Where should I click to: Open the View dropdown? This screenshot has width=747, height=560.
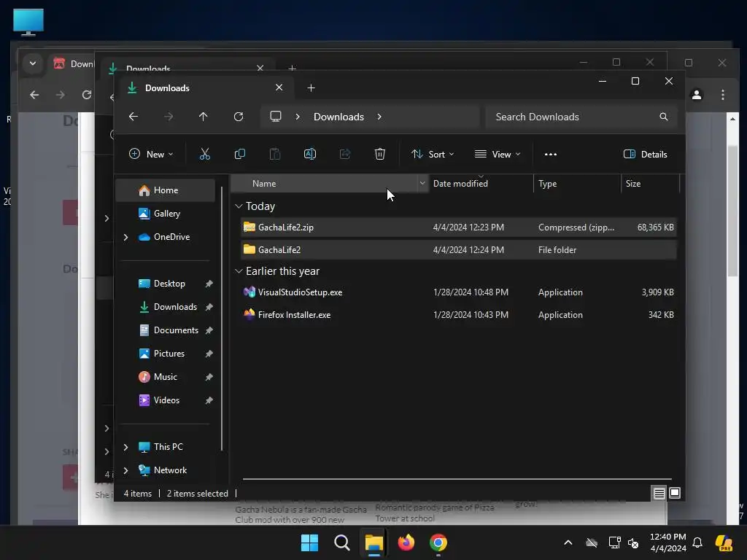(498, 155)
